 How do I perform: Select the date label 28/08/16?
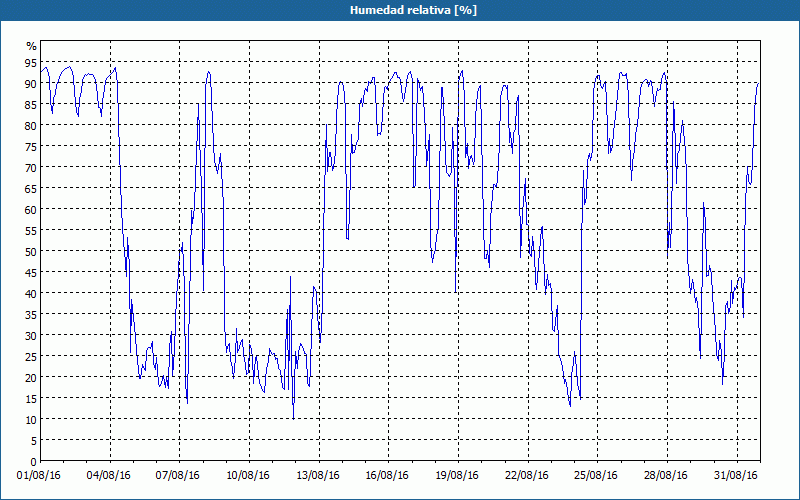point(666,476)
